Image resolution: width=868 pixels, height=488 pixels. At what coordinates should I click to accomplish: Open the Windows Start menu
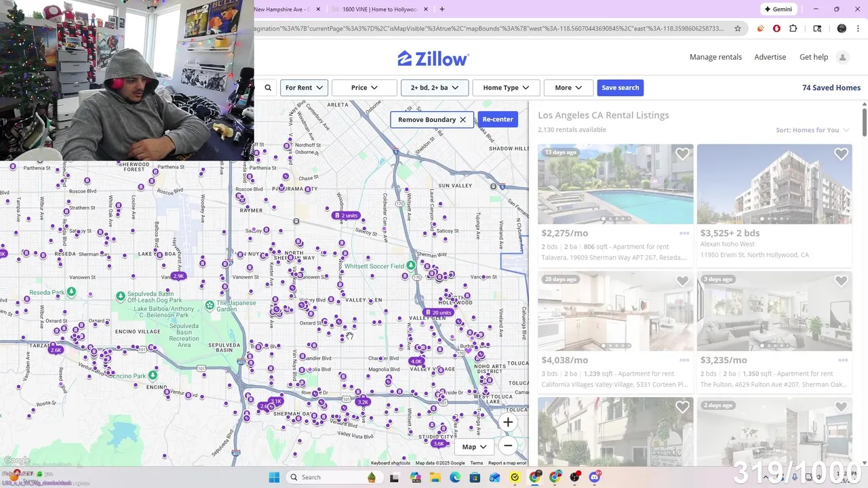pyautogui.click(x=274, y=477)
